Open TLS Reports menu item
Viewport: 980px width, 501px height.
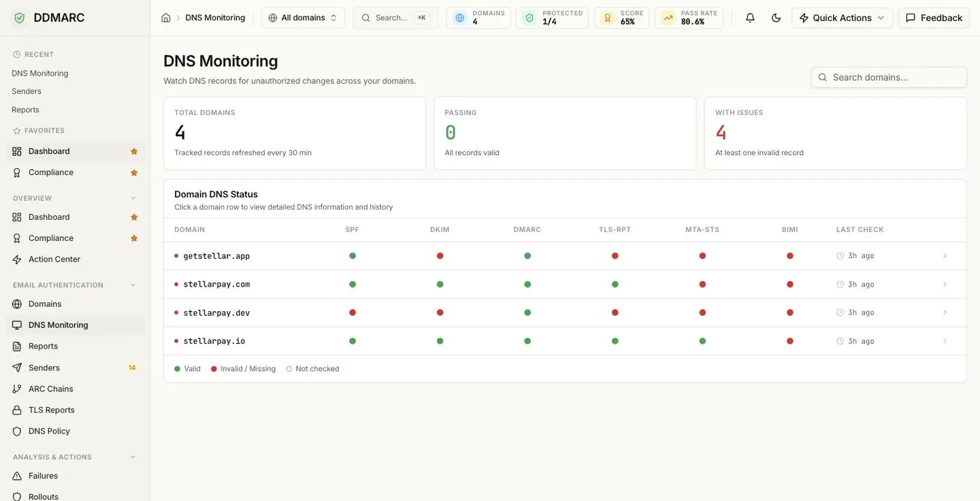[75, 410]
